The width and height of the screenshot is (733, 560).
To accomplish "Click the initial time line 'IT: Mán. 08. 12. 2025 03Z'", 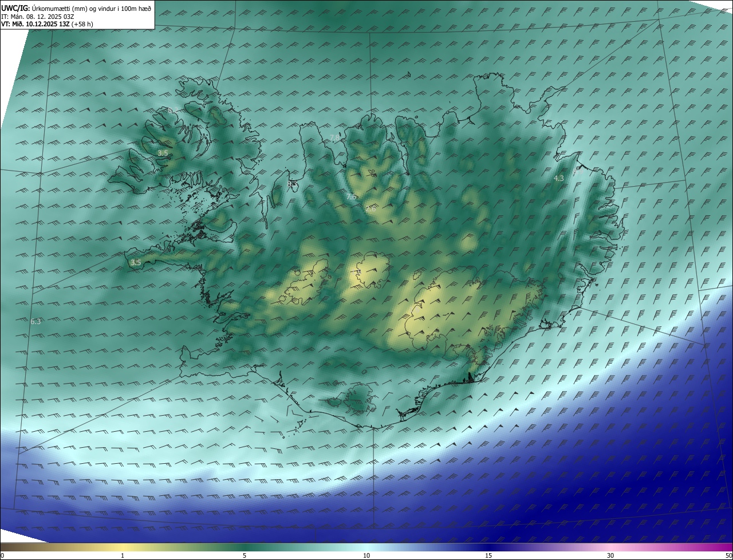I will pyautogui.click(x=38, y=17).
